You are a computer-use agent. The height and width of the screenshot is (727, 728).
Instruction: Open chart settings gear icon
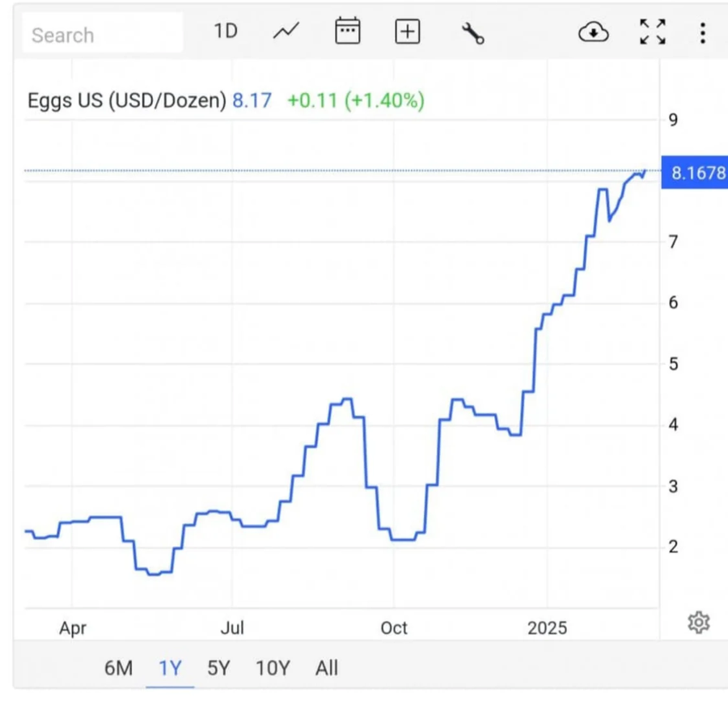tap(698, 622)
